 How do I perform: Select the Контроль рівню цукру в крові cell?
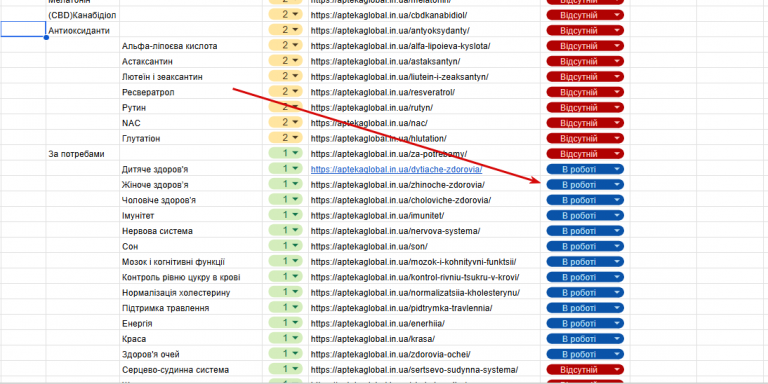(191, 277)
